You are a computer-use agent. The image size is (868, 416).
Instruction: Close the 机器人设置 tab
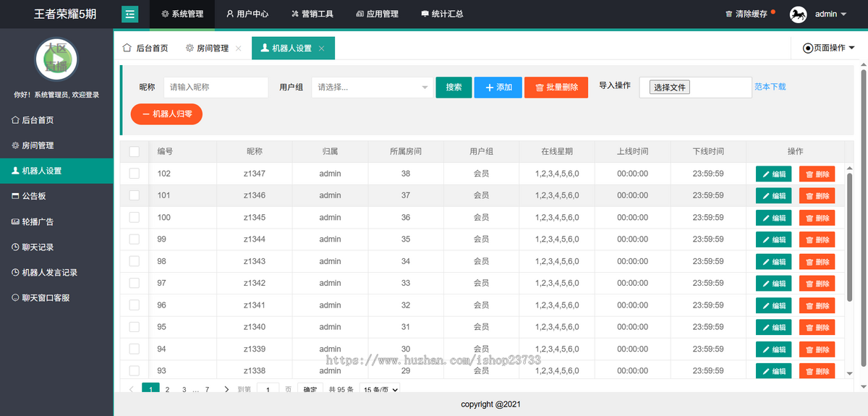tap(322, 48)
